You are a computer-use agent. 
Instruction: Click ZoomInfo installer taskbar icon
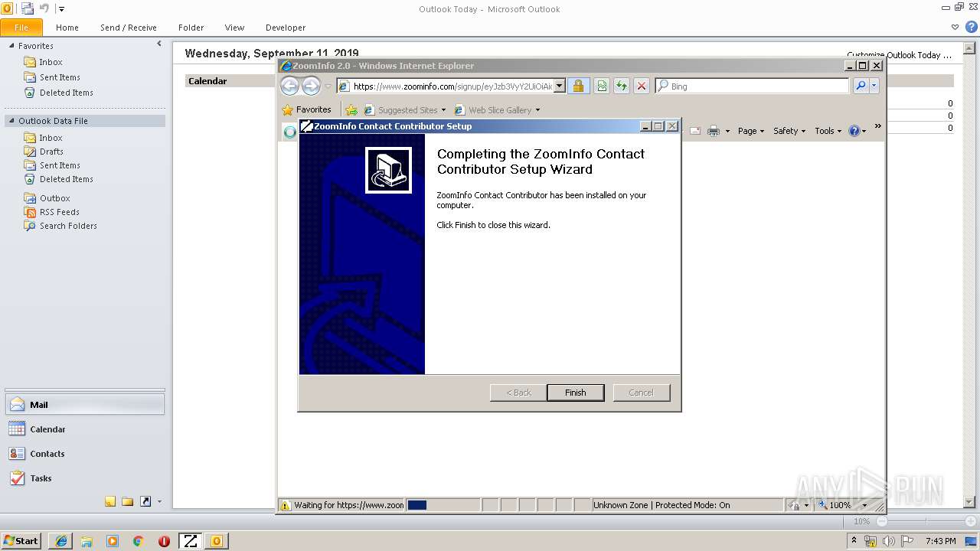(x=190, y=540)
